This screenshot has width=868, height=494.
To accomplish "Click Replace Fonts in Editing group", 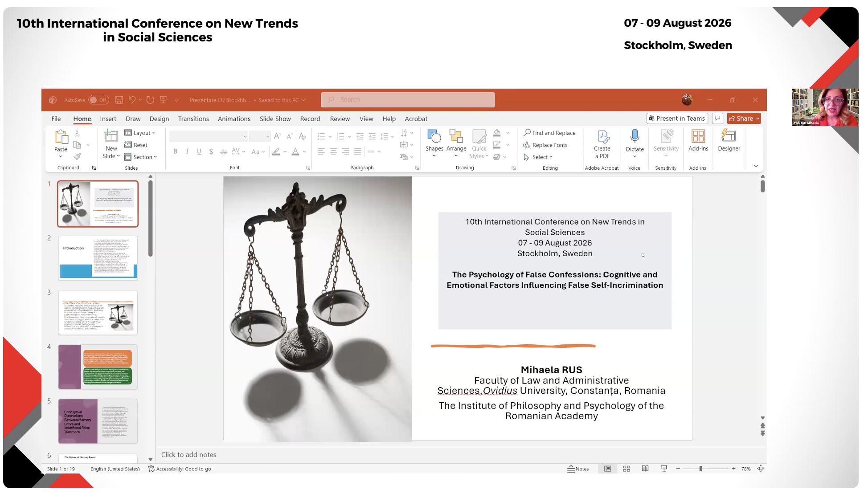I will point(545,145).
